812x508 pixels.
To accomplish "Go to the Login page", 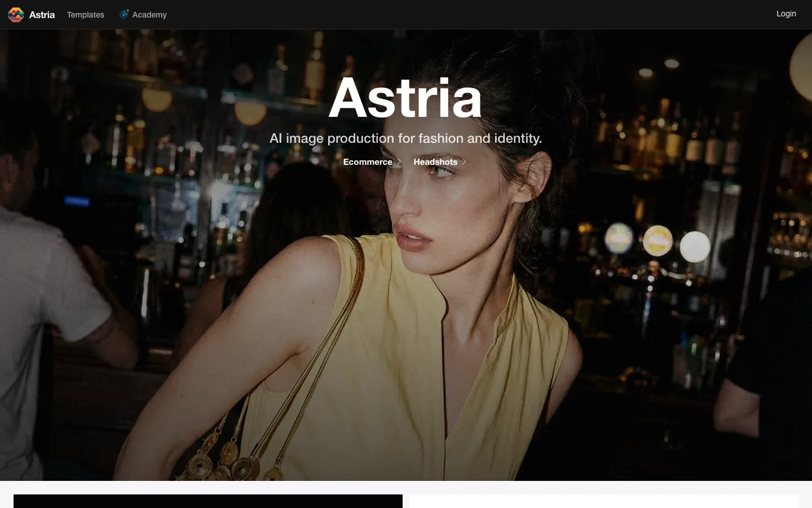I will pyautogui.click(x=786, y=14).
